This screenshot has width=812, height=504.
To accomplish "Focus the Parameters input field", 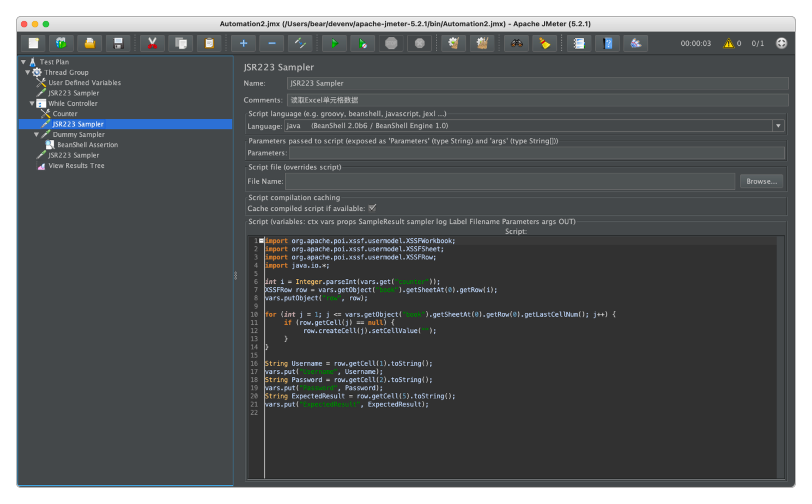I will 536,153.
